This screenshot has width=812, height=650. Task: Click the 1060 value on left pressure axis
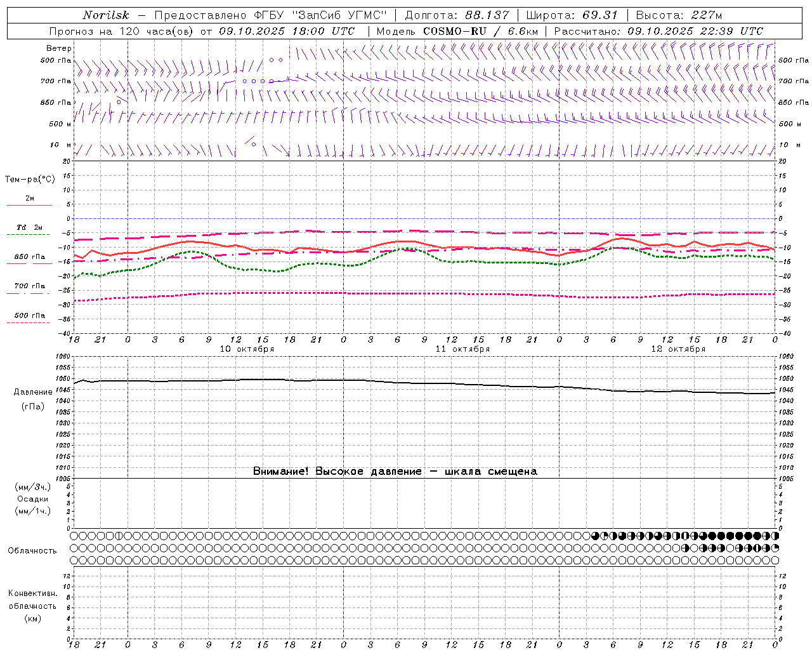pyautogui.click(x=64, y=356)
